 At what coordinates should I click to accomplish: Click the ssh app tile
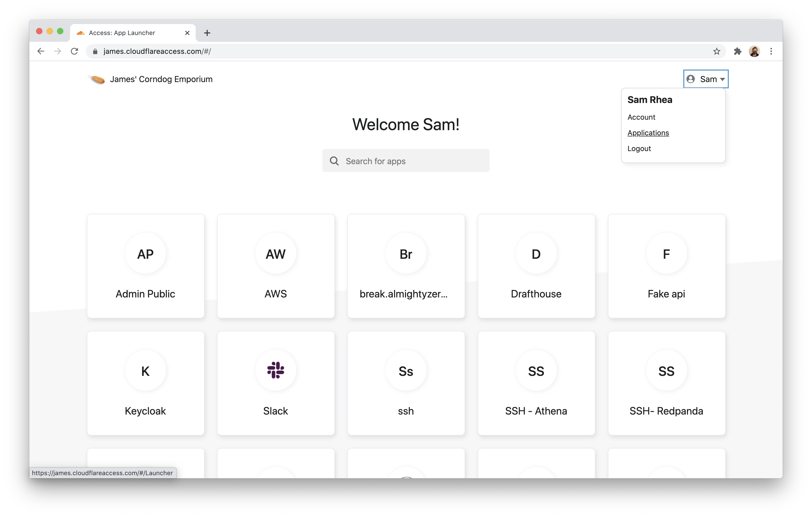(406, 384)
